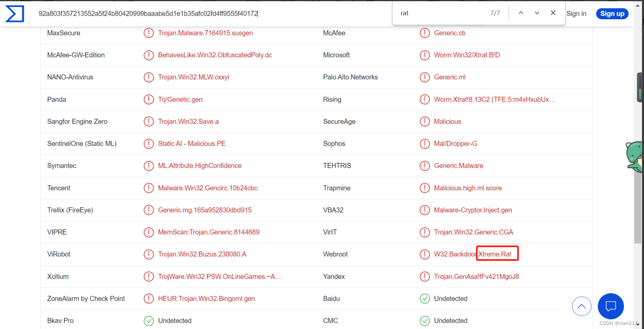Select Rising's Worm.Xtrat!8.13C2 detection text
This screenshot has height=329, width=644.
pyautogui.click(x=495, y=100)
